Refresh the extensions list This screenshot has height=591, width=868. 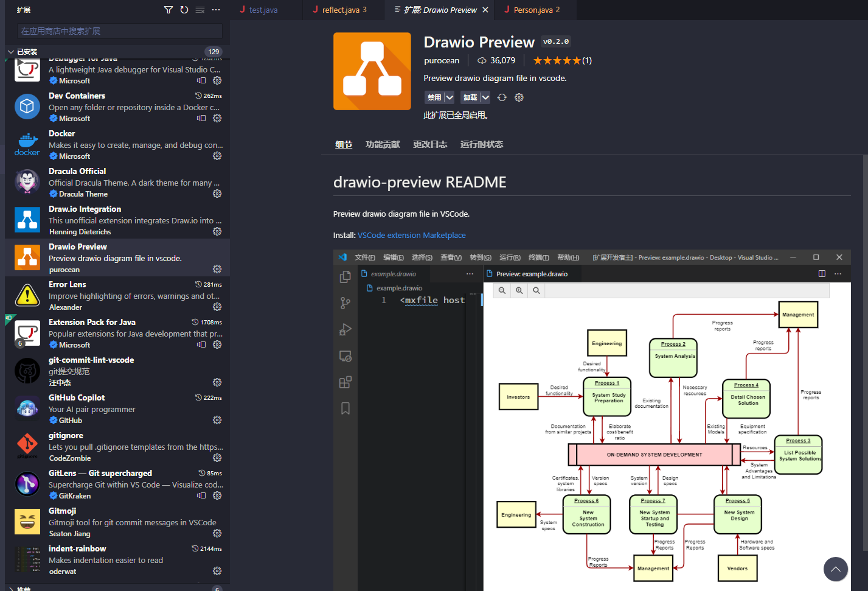184,10
